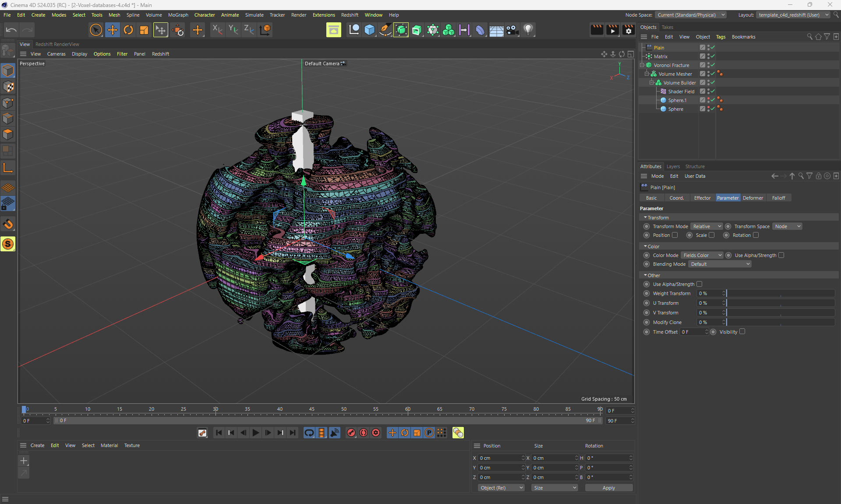Open Transform Mode Relative dropdown
This screenshot has width=841, height=504.
707,226
